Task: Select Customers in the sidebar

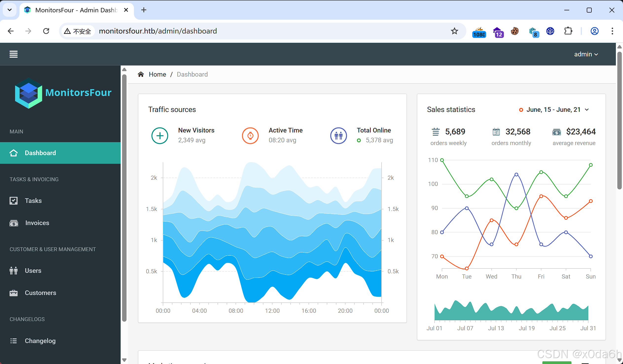Action: pos(40,293)
